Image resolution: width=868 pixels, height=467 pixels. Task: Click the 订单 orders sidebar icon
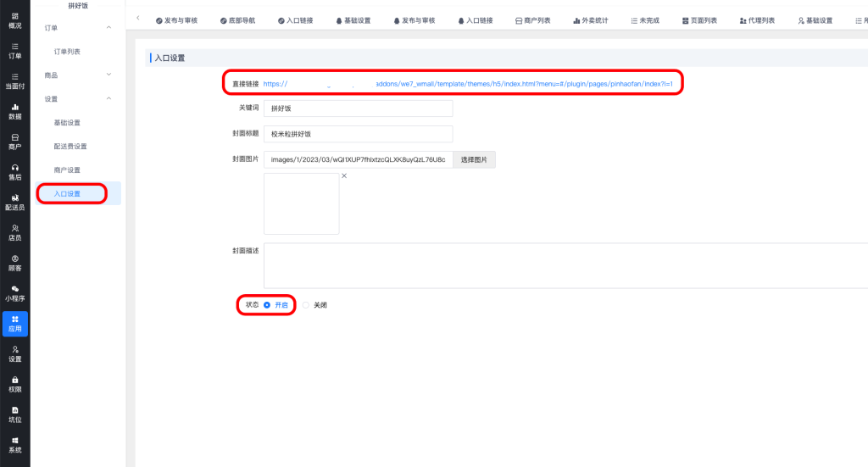(14, 50)
